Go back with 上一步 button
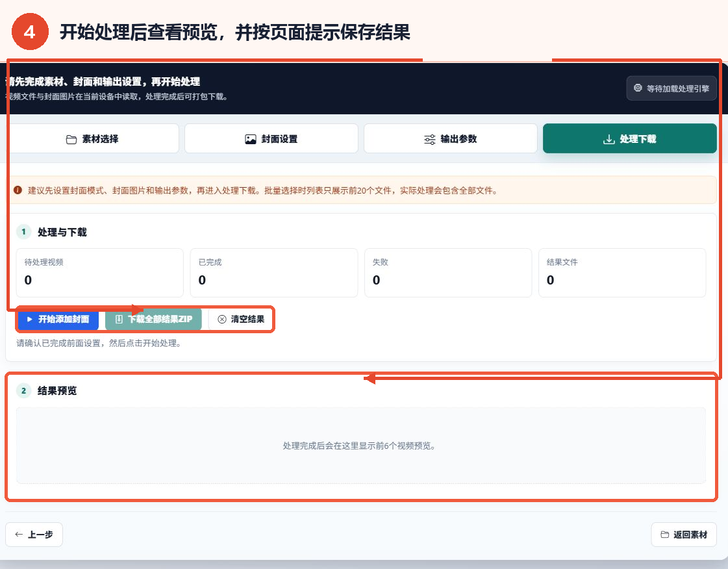Image resolution: width=728 pixels, height=569 pixels. tap(34, 535)
